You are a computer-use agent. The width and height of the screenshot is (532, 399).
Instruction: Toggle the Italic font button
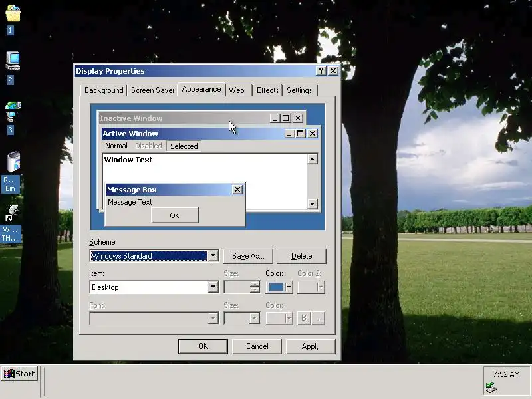coord(319,318)
